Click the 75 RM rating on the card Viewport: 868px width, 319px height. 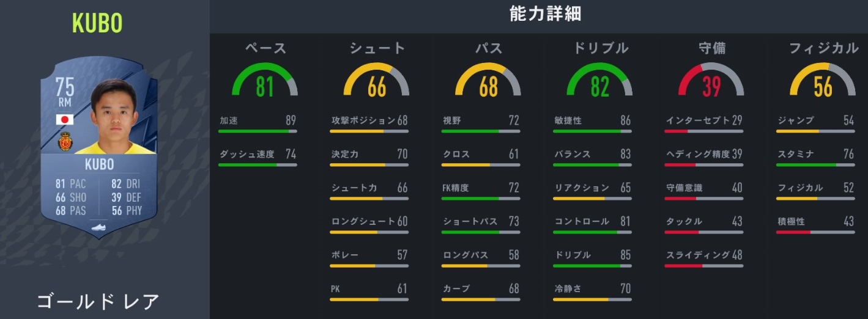point(65,92)
